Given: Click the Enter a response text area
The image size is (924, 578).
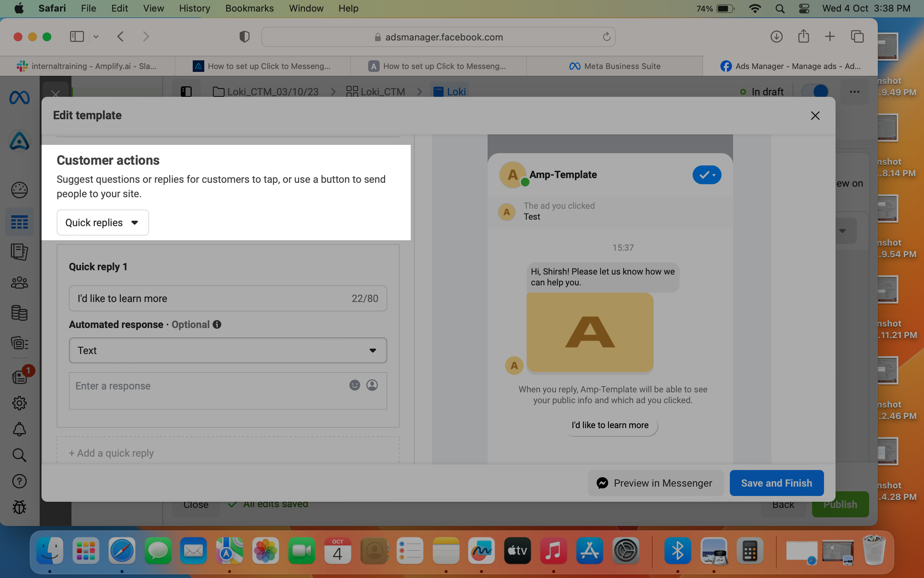Looking at the screenshot, I should (x=228, y=391).
